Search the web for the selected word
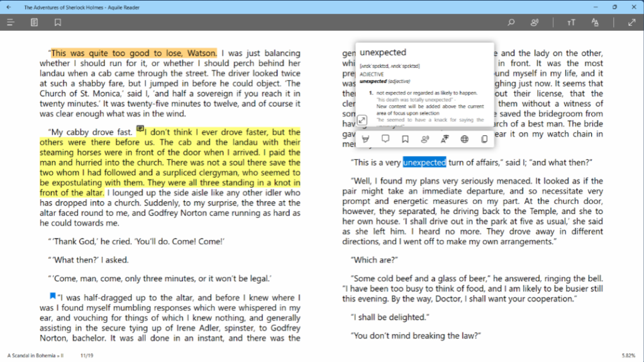Image resolution: width=644 pixels, height=362 pixels. (x=465, y=139)
